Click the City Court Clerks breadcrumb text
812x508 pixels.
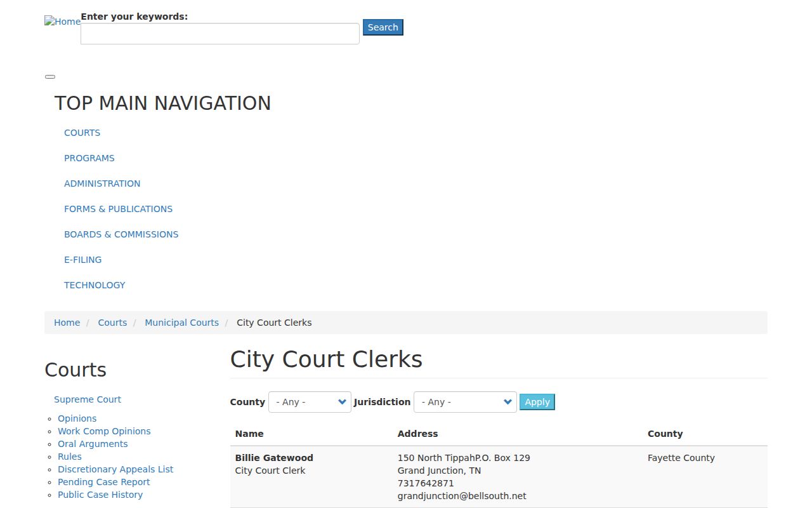click(274, 323)
